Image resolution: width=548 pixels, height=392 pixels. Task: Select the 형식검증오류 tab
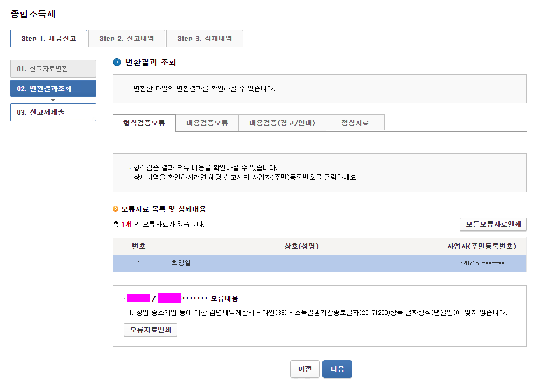click(x=144, y=123)
